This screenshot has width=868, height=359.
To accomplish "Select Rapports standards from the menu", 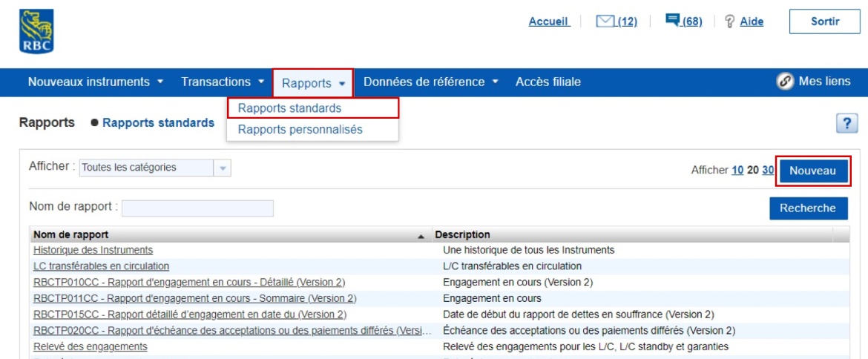I will (289, 108).
